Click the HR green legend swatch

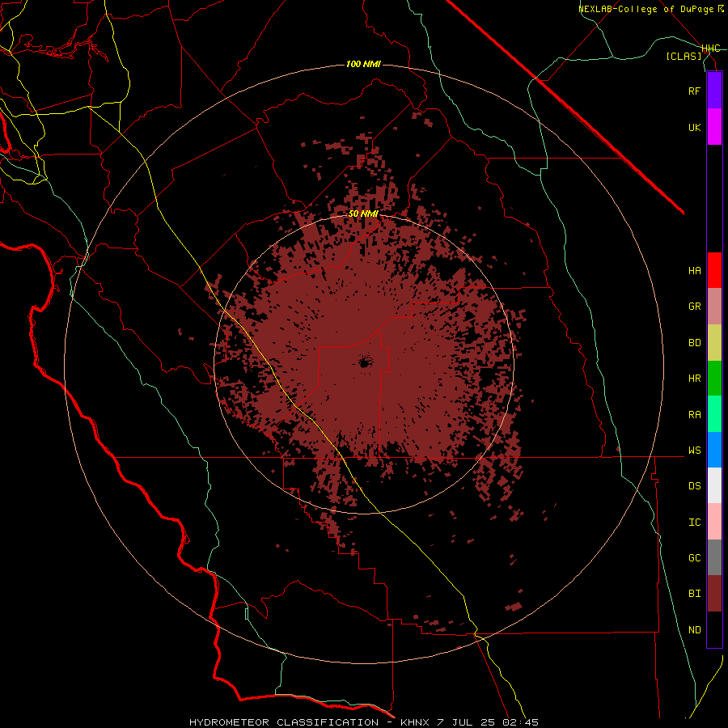tap(714, 379)
